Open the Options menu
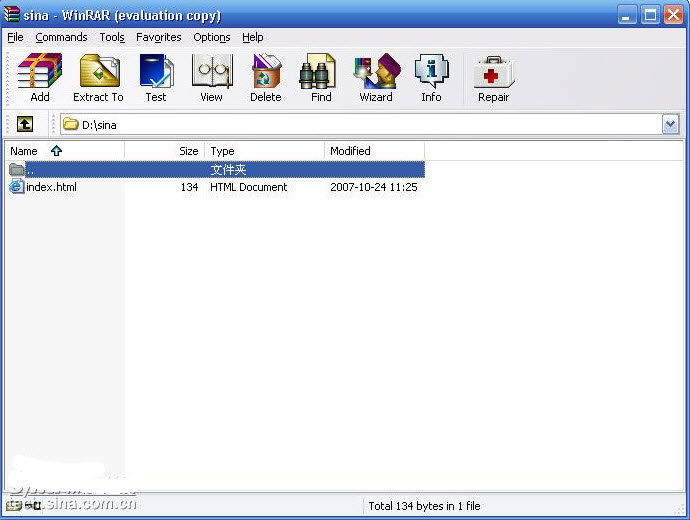 coord(212,37)
